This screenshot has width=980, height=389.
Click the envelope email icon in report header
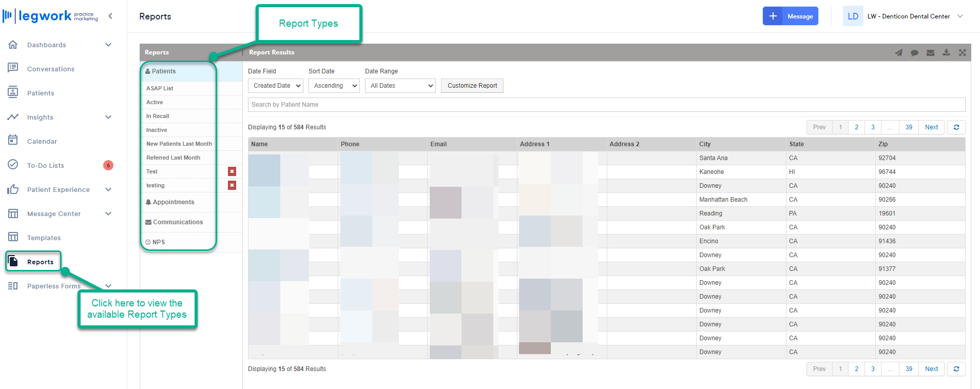click(930, 52)
